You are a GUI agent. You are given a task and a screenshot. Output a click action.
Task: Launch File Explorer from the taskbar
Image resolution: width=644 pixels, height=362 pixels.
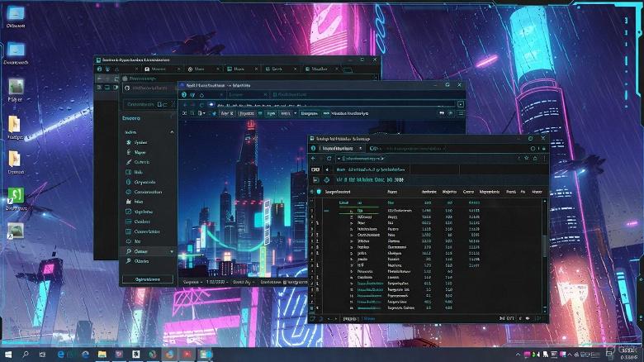pyautogui.click(x=102, y=355)
